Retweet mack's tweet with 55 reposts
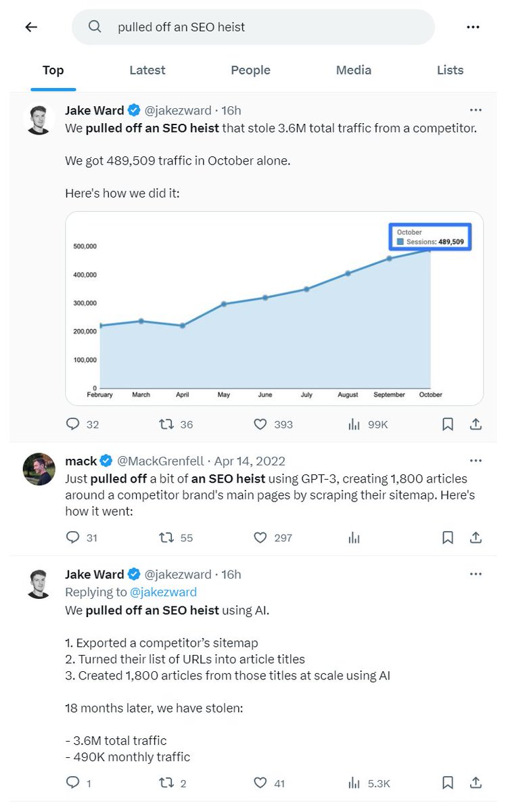The width and height of the screenshot is (506, 812). [x=166, y=538]
